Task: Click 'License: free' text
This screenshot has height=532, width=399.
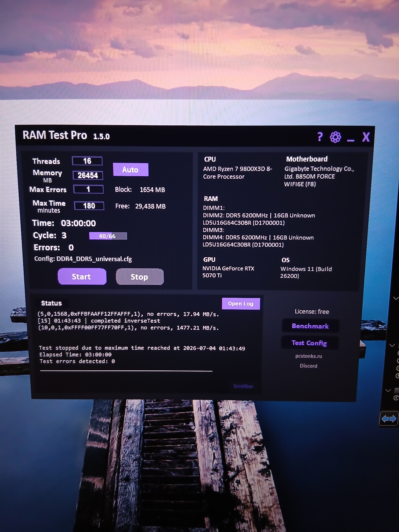Action: [312, 312]
